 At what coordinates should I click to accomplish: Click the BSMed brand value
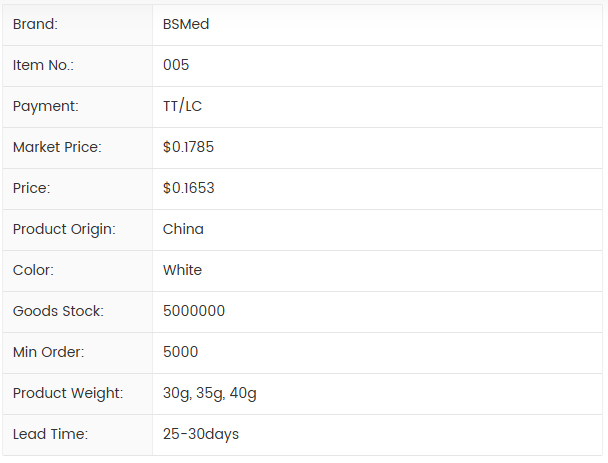186,24
